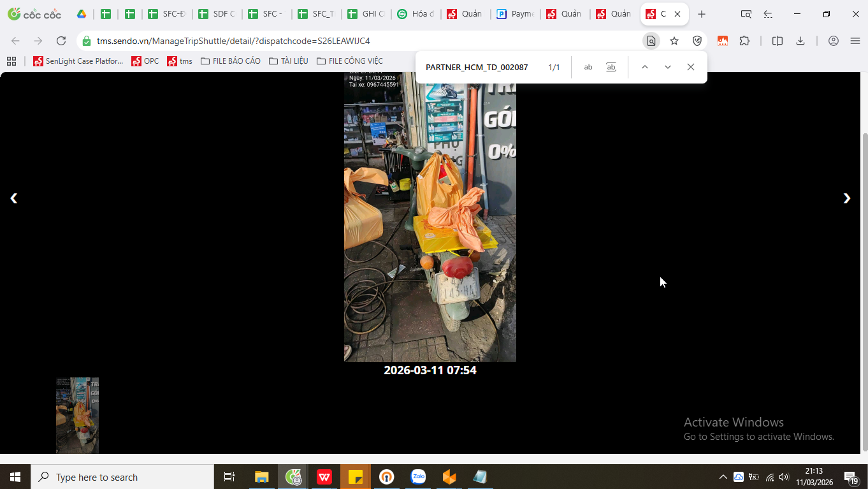Open File Explorer from taskbar
The image size is (868, 489).
coord(262,477)
